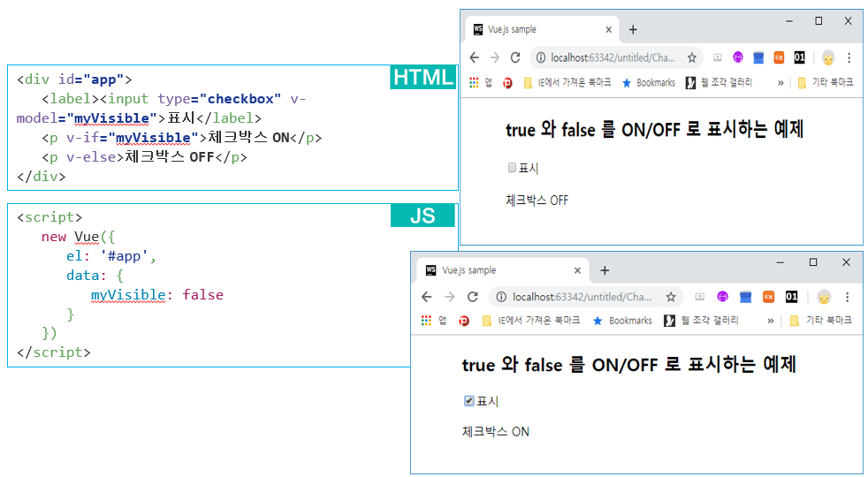This screenshot has width=868, height=477.
Task: Open blue extension icon in lower browser
Action: coord(746,297)
